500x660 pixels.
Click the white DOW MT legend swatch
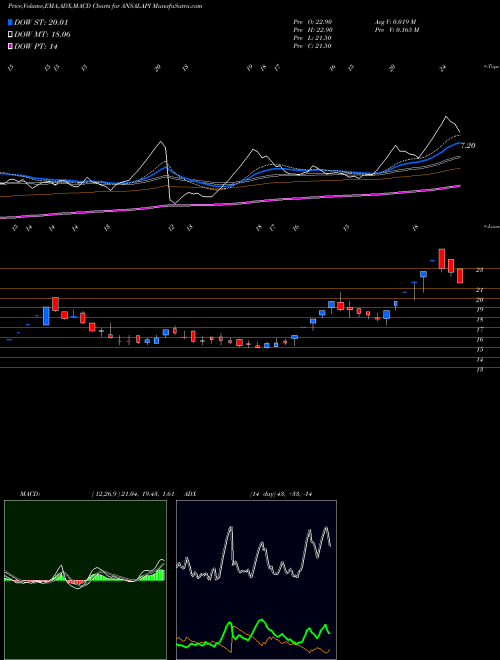(10, 35)
